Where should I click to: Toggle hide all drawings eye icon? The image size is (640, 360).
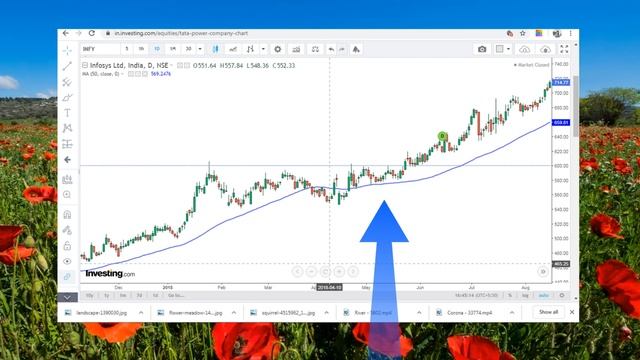[x=67, y=261]
